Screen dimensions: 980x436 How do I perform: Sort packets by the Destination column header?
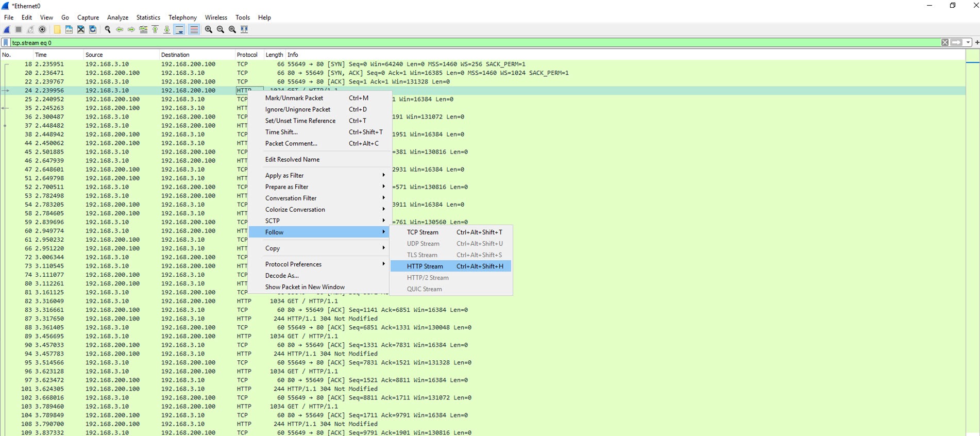click(x=197, y=55)
